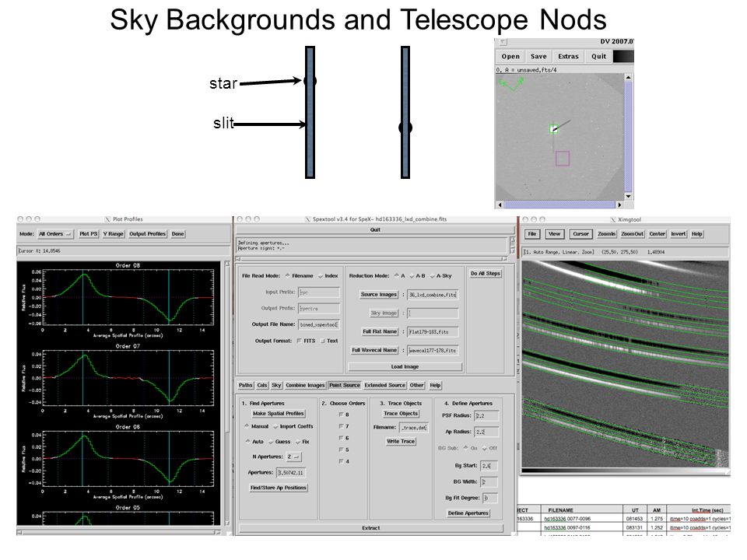The image size is (747, 560).
Task: Click Y Range in Plot Profiles
Action: (x=114, y=234)
